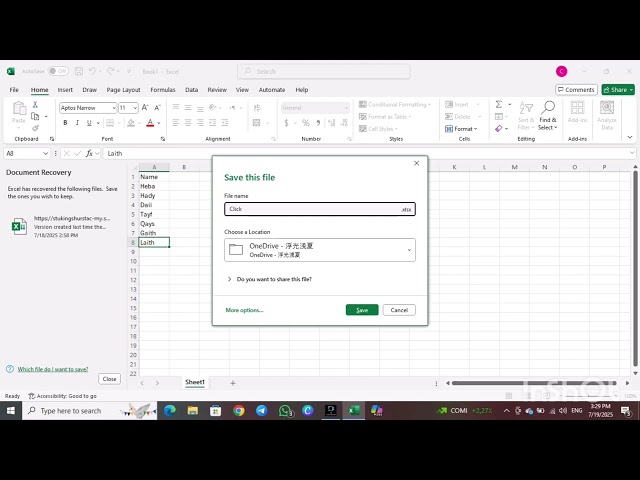Switch to the Insert tab
The height and width of the screenshot is (480, 640).
65,90
